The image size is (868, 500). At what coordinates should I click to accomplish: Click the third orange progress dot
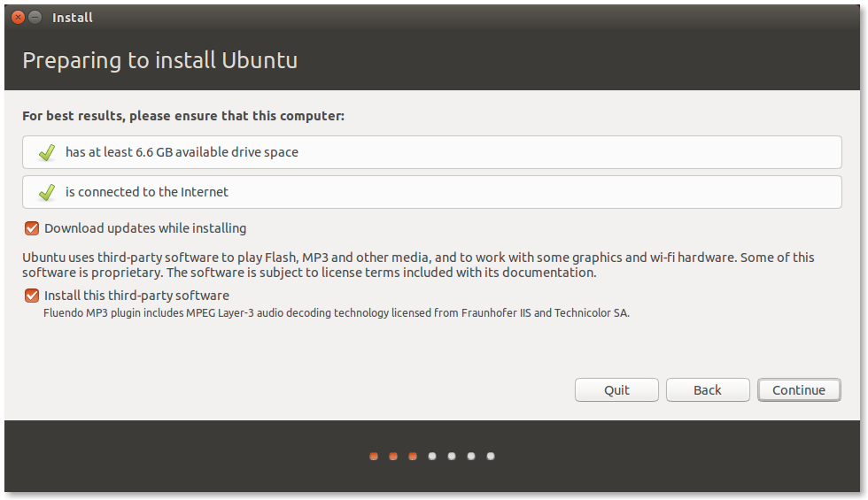tap(413, 457)
